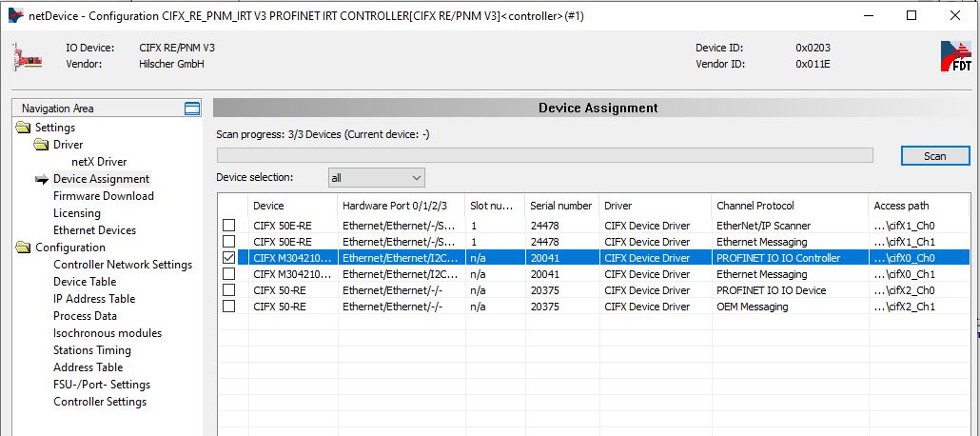Open Device Assignment page

click(101, 179)
